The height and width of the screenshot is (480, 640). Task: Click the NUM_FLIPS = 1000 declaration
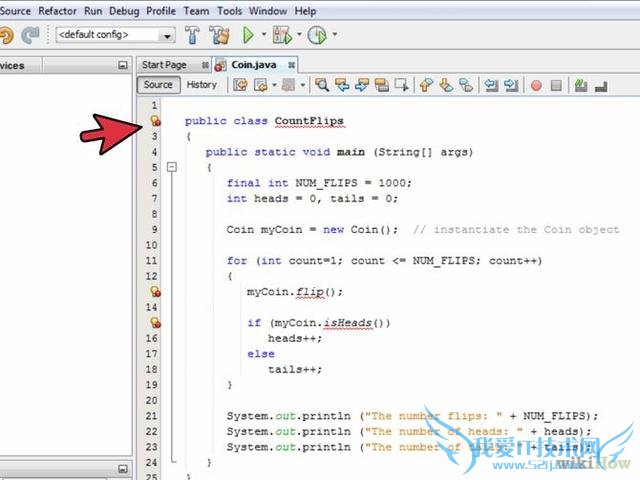pyautogui.click(x=319, y=183)
